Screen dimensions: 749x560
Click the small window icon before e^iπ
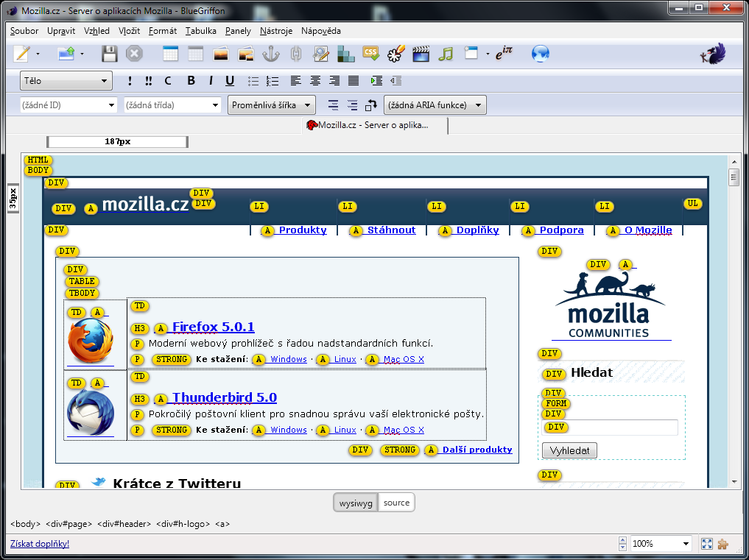471,52
